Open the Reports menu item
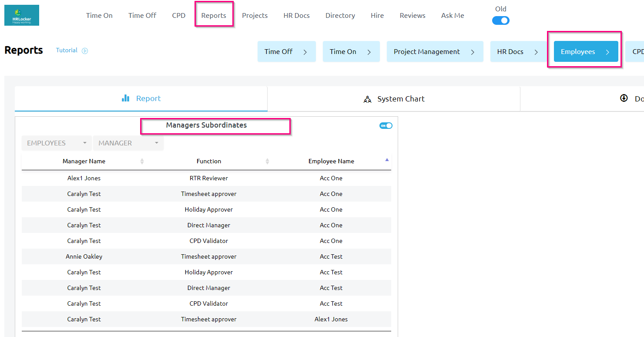 click(214, 15)
